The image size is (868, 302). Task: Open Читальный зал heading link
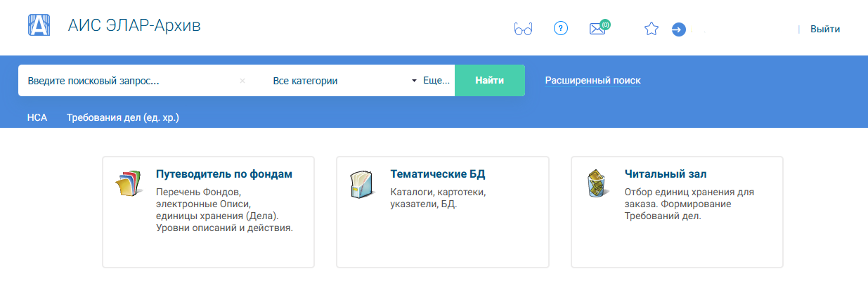[666, 174]
